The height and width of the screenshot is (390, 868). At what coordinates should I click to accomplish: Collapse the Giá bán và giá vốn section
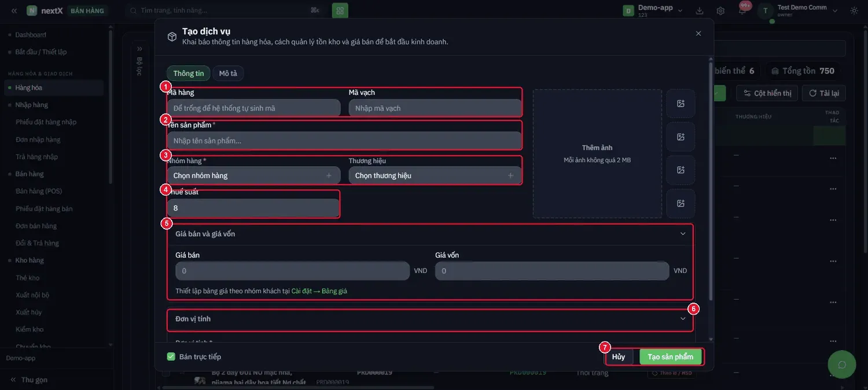tap(683, 234)
